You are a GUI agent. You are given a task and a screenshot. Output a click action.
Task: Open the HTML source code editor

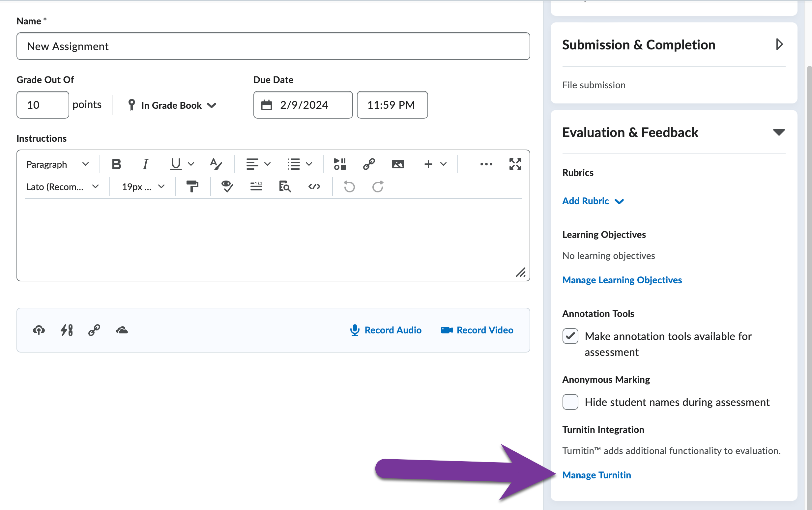point(314,186)
